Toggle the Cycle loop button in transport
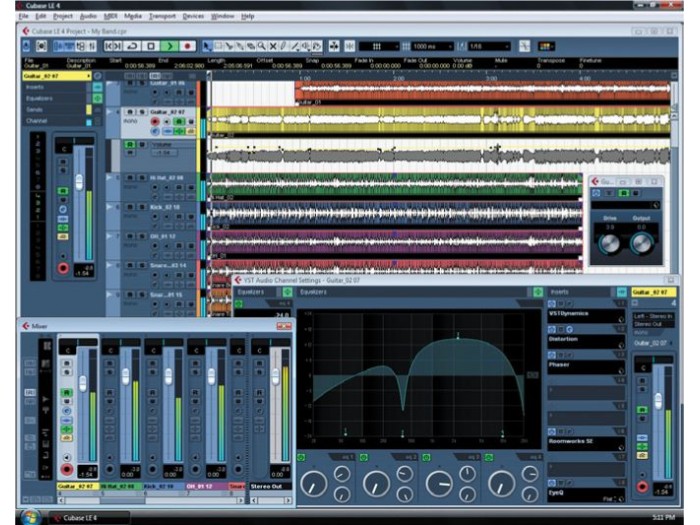This screenshot has width=700, height=525. [132, 46]
